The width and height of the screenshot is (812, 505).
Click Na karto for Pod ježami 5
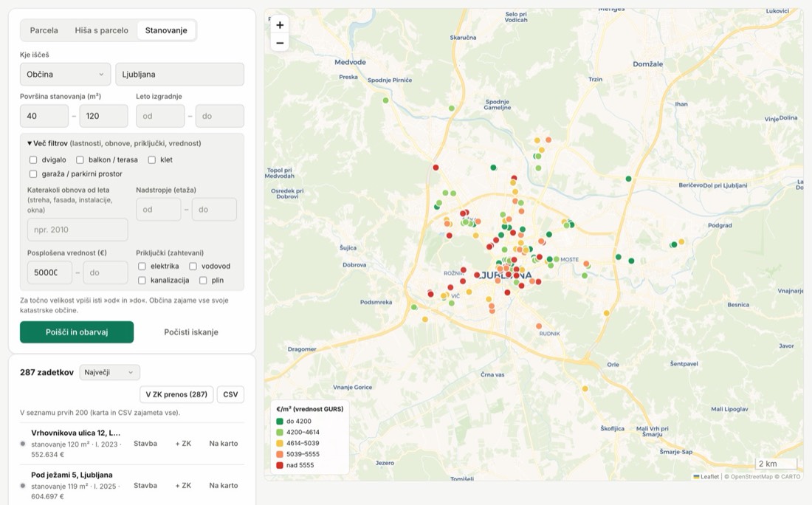(x=224, y=485)
